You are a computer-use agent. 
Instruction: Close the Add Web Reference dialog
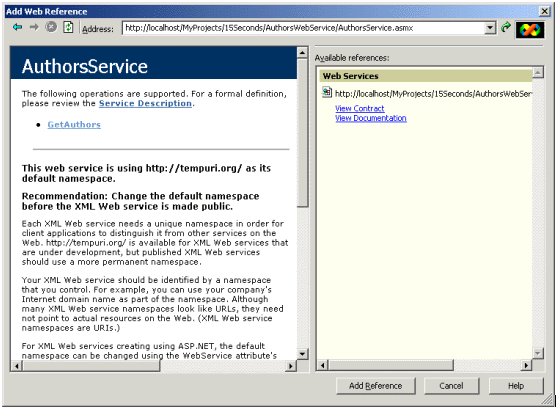[545, 11]
